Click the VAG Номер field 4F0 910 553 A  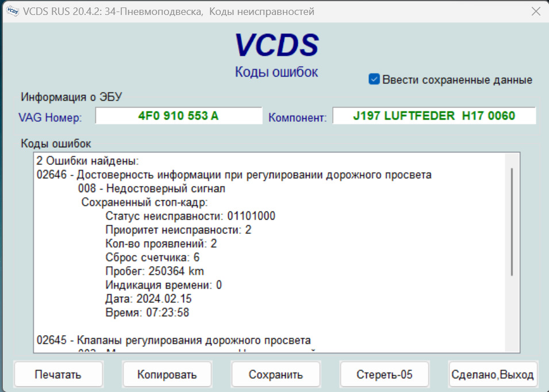coord(179,116)
